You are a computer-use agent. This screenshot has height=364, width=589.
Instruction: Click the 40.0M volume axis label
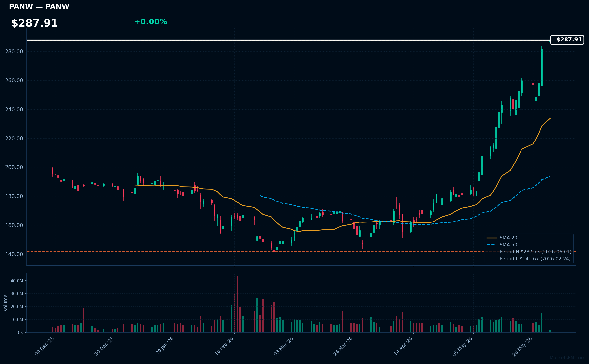(17, 281)
